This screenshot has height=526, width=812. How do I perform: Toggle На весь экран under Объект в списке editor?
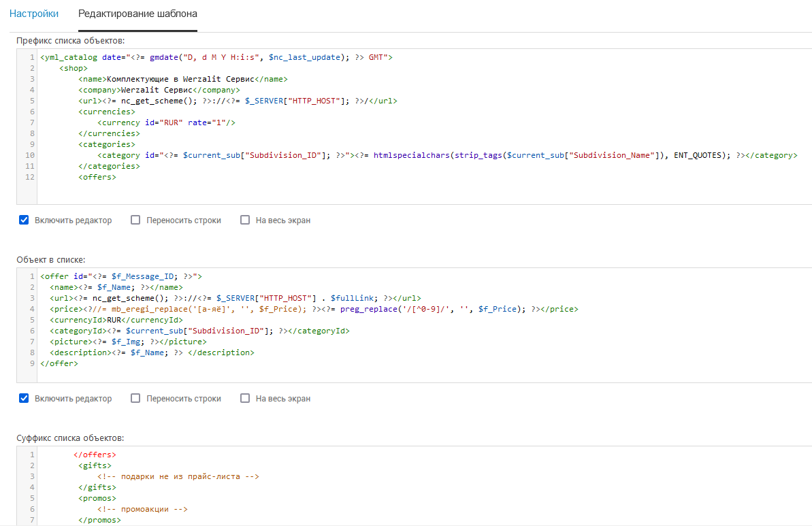[245, 398]
